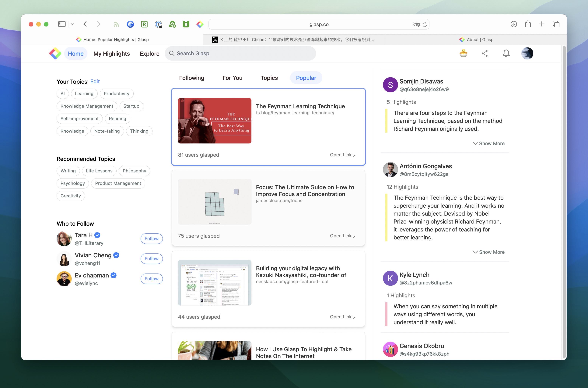Click Safari's sidebar toggle icon
The height and width of the screenshot is (388, 588).
62,24
